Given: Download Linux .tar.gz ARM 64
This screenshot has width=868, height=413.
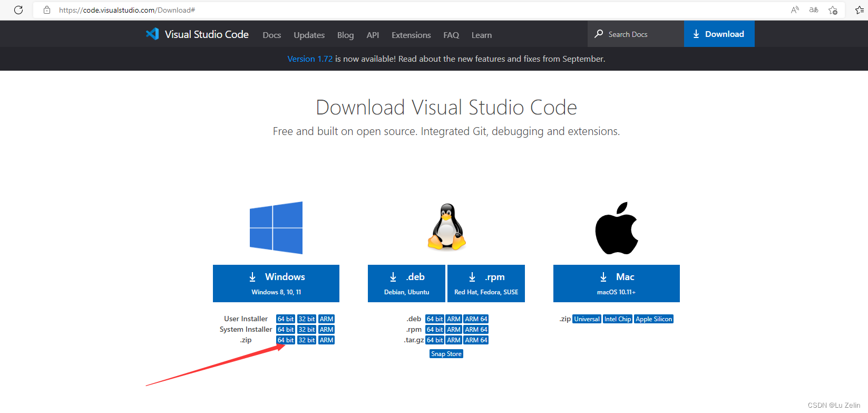Looking at the screenshot, I should pyautogui.click(x=476, y=340).
